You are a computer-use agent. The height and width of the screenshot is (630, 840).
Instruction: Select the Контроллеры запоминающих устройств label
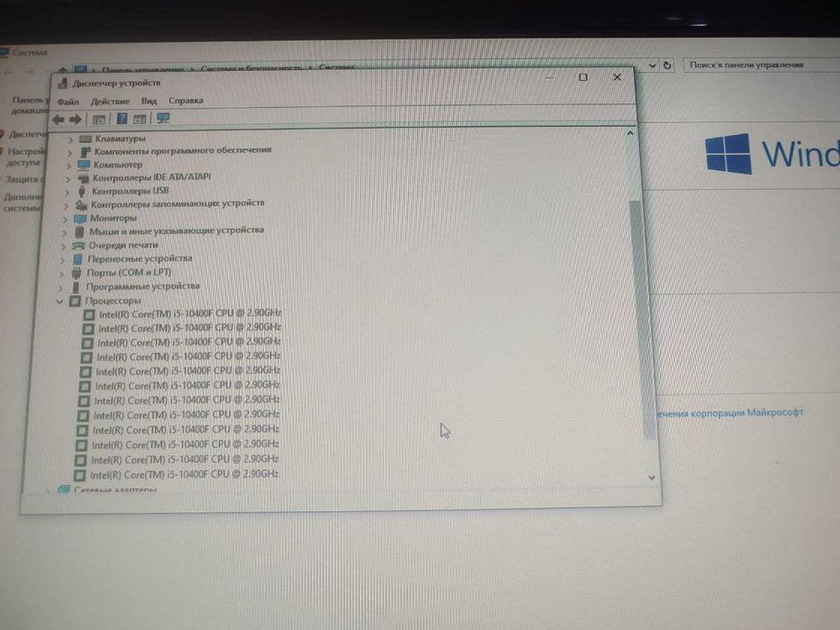[177, 203]
